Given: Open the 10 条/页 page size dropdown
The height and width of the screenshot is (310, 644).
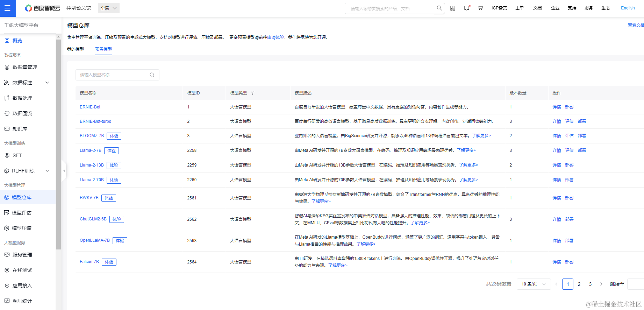Looking at the screenshot, I should (x=534, y=284).
